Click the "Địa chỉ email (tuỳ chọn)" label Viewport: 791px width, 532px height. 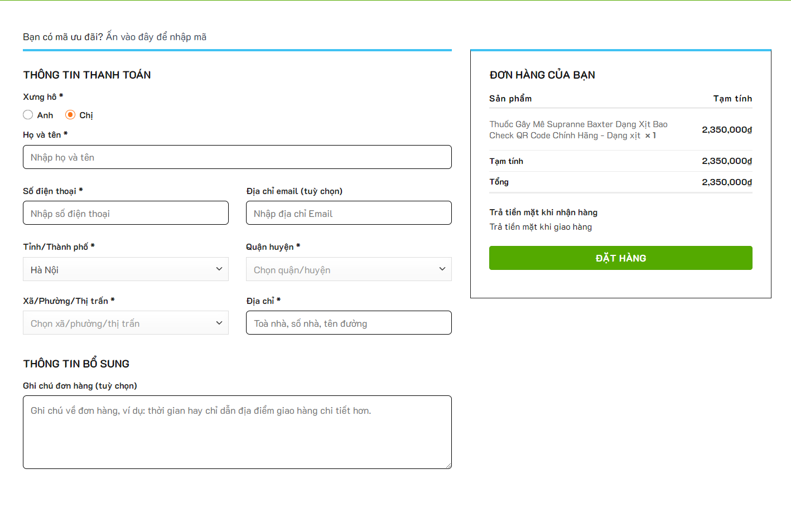tap(294, 191)
